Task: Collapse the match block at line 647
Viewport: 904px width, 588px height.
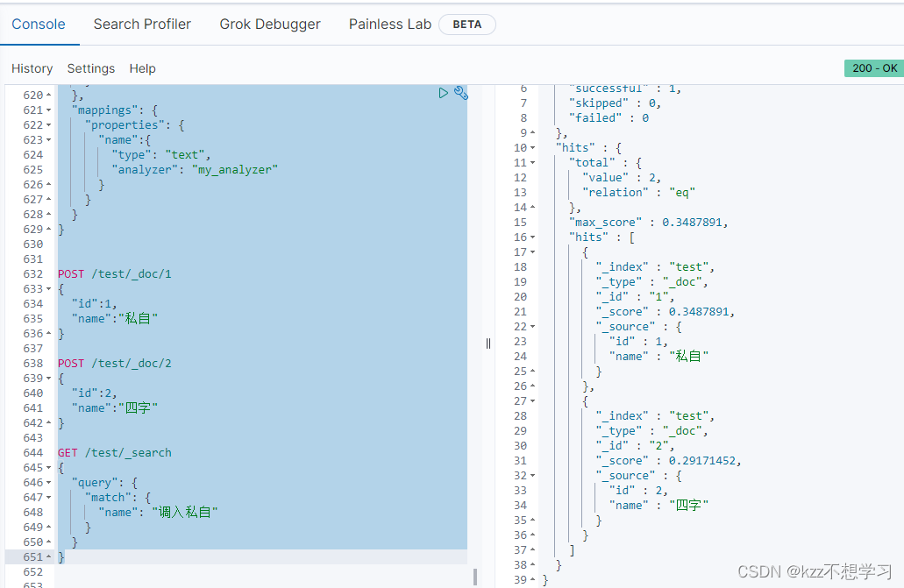Action: (x=48, y=498)
